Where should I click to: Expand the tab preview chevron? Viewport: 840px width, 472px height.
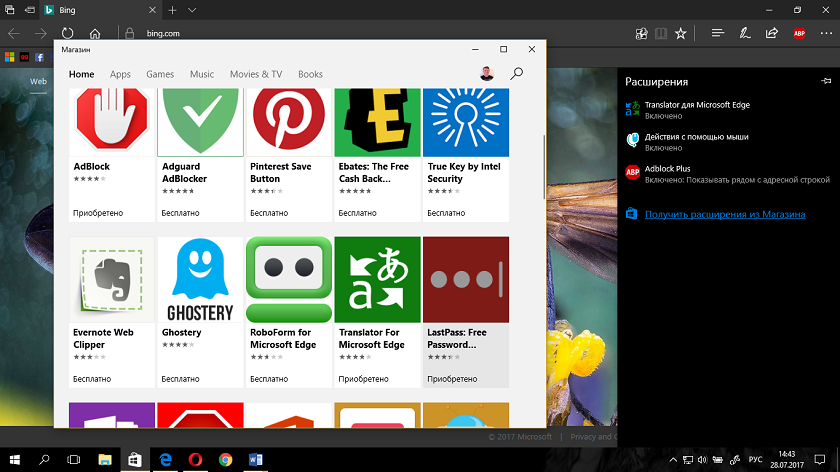(192, 10)
